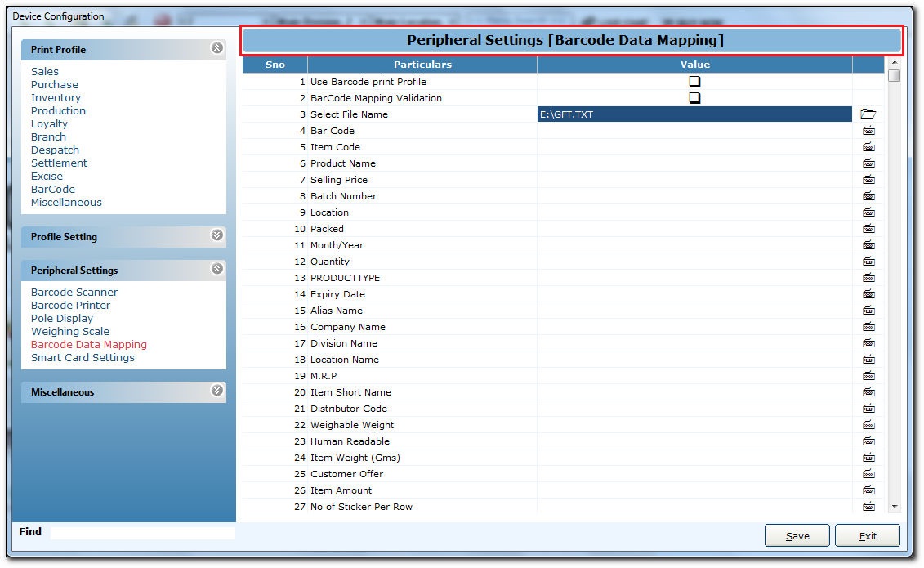Select Inventory print profile
The height and width of the screenshot is (568, 924).
pyautogui.click(x=56, y=98)
